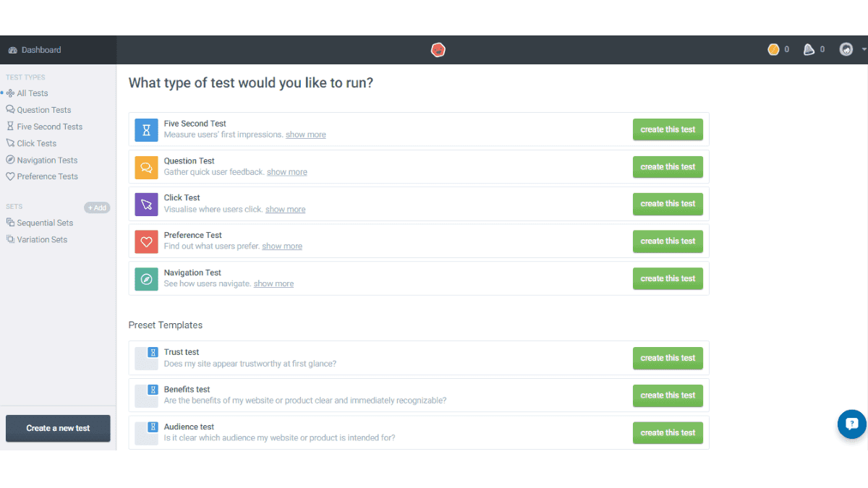This screenshot has height=488, width=868.
Task: Click the red Preference Test heart icon
Action: 146,241
